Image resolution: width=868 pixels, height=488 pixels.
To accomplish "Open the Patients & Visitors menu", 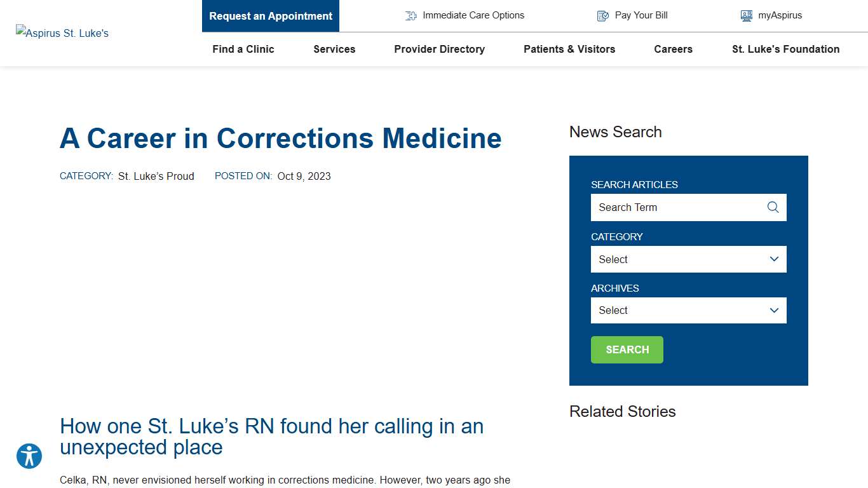I will point(569,49).
